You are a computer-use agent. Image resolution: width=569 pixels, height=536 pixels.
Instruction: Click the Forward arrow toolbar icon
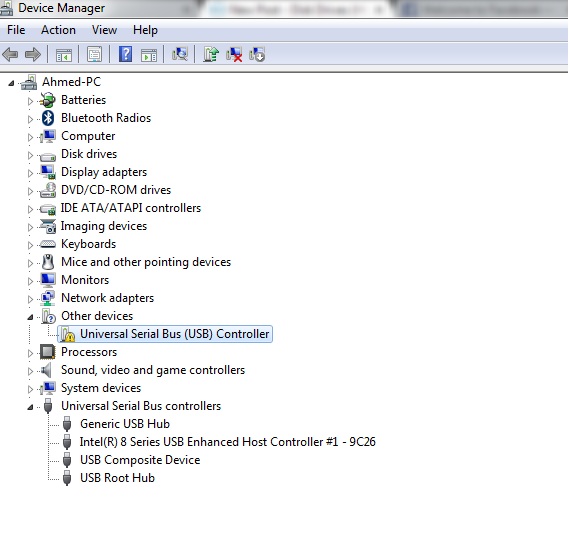[x=33, y=55]
